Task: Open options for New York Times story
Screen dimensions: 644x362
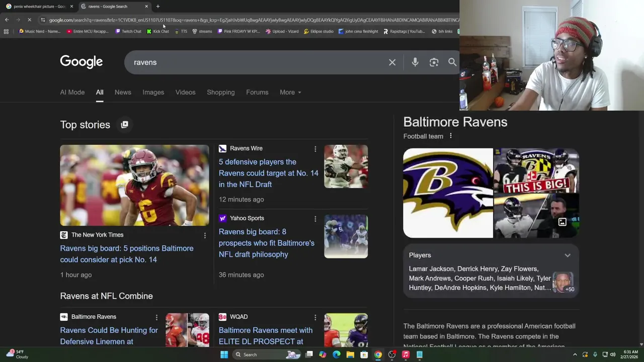Action: [x=205, y=235]
